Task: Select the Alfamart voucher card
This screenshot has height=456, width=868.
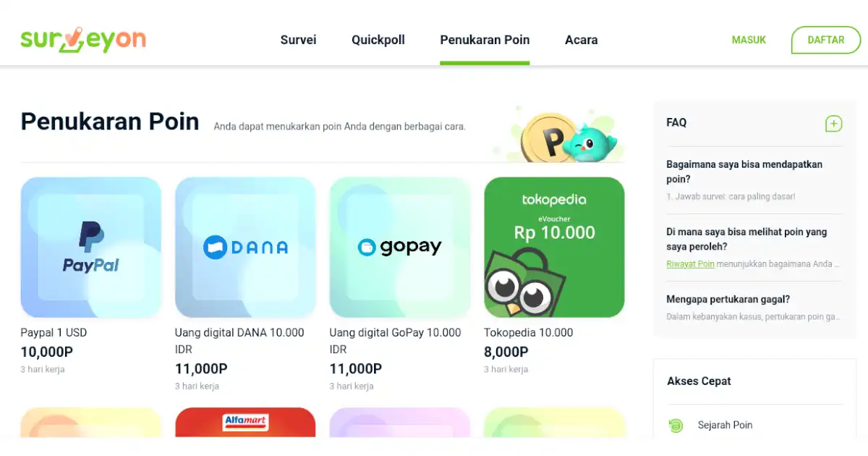Action: (245, 423)
